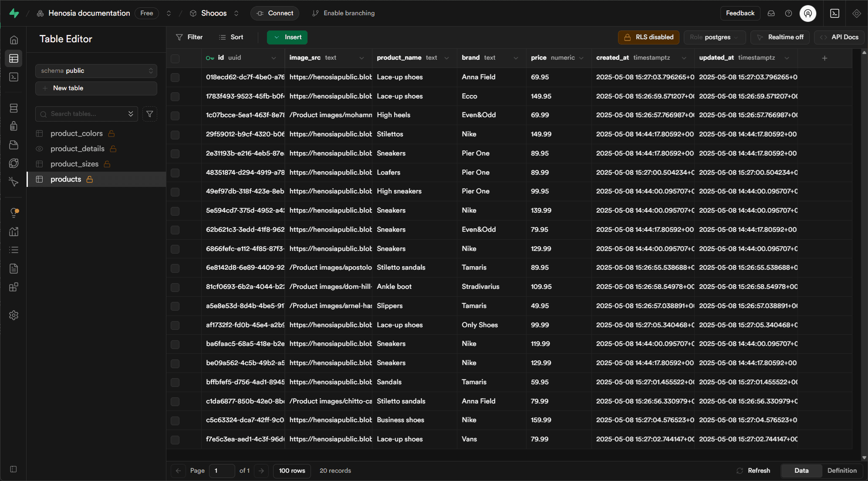Open Realtime icon in sidebar
This screenshot has width=868, height=481.
[14, 182]
